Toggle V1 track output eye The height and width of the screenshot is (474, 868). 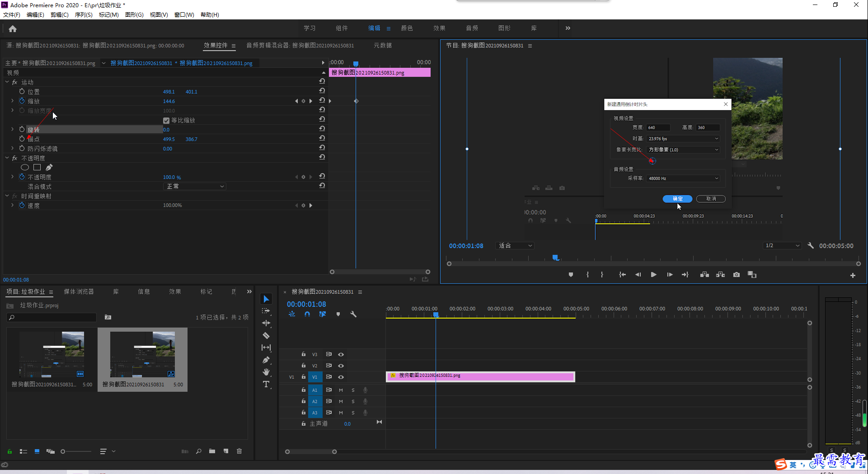click(341, 377)
